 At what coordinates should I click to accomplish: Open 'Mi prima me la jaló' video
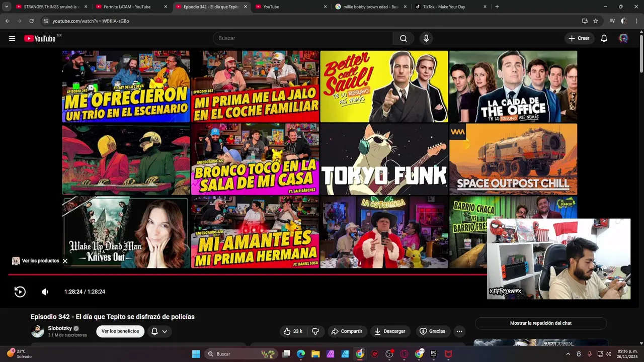tap(255, 86)
